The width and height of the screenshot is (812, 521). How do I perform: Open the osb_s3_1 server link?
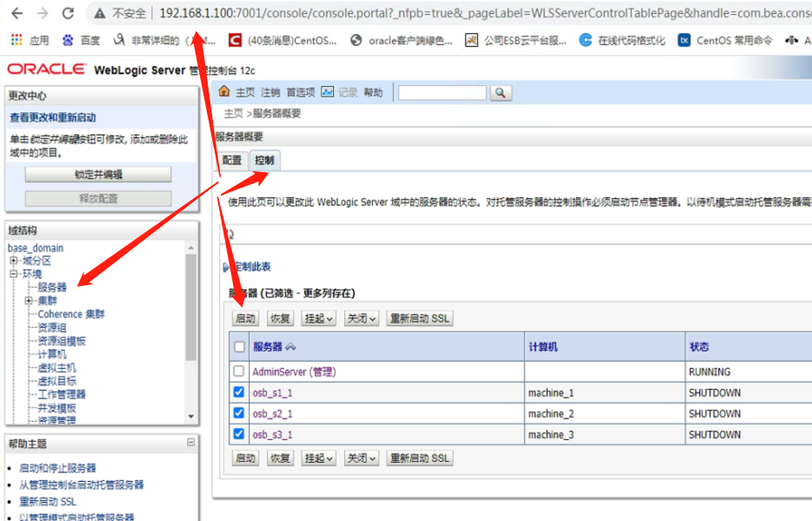(x=272, y=434)
